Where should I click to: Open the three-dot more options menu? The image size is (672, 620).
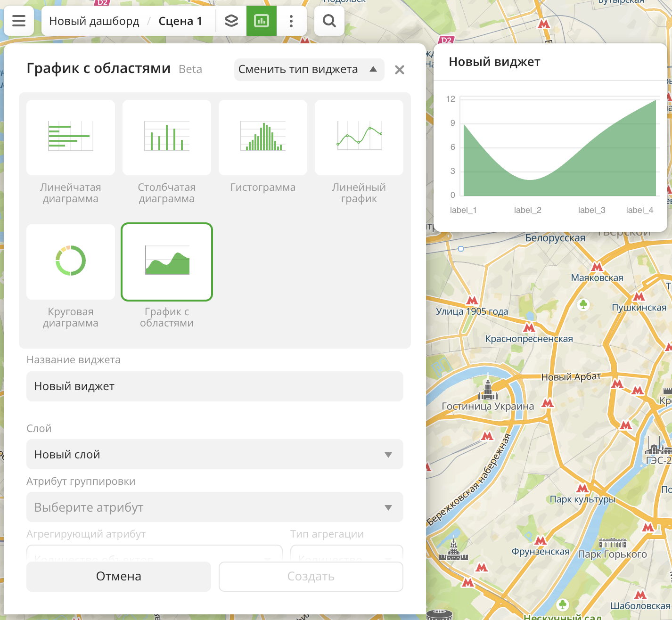click(291, 21)
